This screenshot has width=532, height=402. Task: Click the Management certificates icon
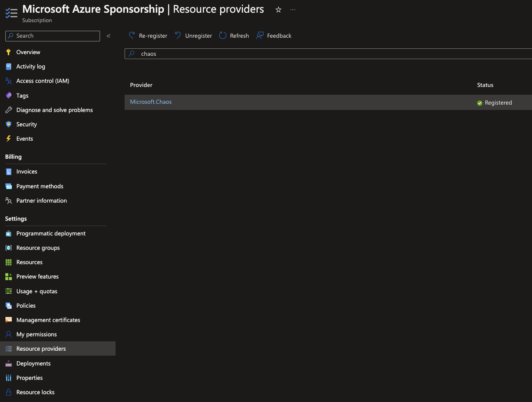pyautogui.click(x=9, y=320)
